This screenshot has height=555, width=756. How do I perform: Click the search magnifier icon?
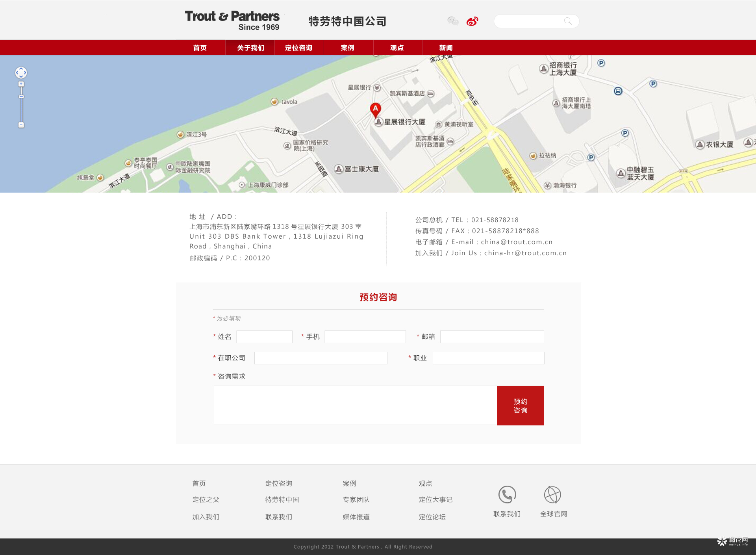tap(568, 21)
